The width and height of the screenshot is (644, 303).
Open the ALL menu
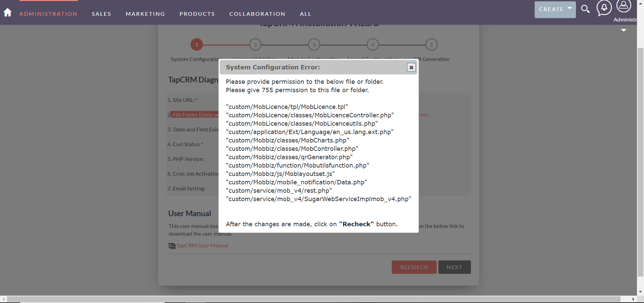pos(306,14)
